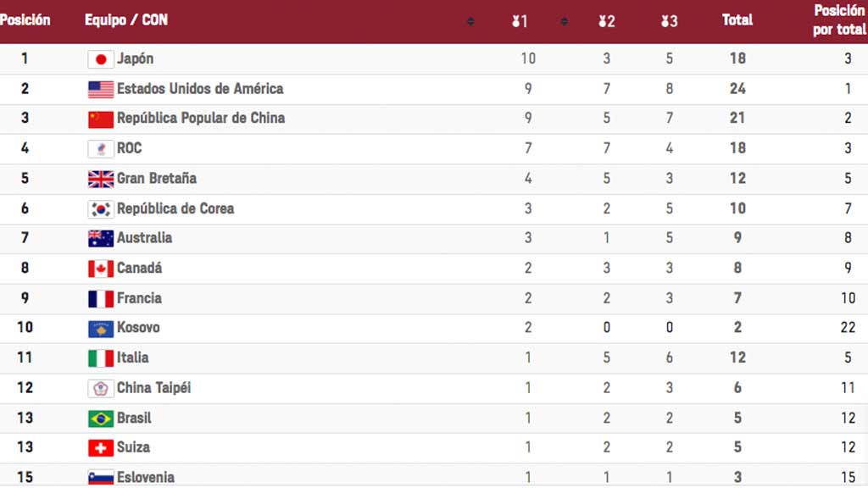Sort by Equipo / CON arrow
The width and height of the screenshot is (868, 488).
tap(470, 21)
